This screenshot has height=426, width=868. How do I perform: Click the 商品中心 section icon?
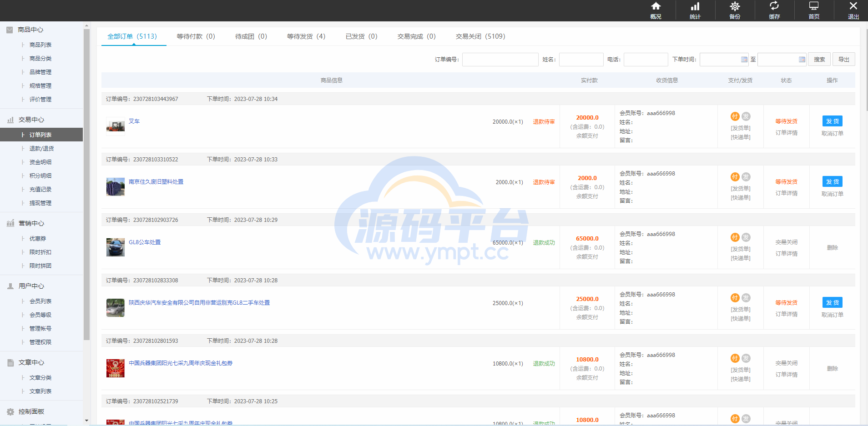coord(10,30)
